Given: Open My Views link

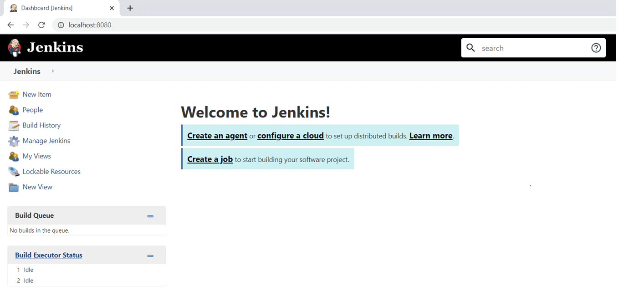Looking at the screenshot, I should (37, 156).
